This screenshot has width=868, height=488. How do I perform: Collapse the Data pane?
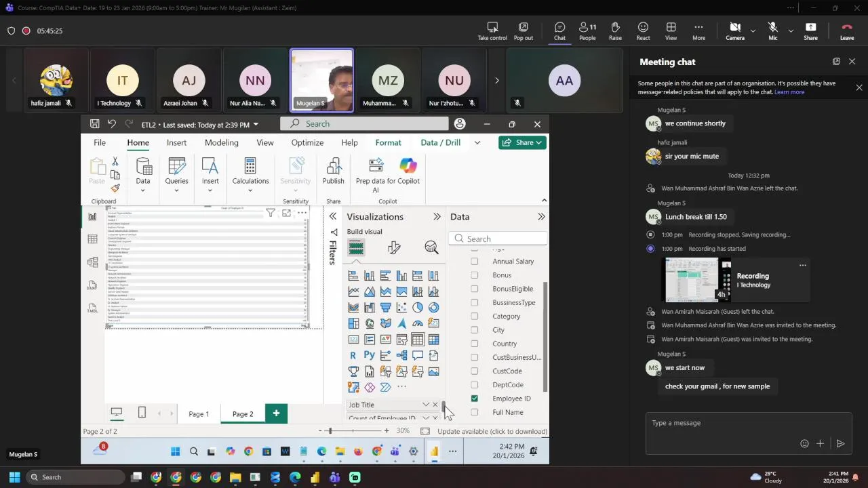[x=541, y=217]
